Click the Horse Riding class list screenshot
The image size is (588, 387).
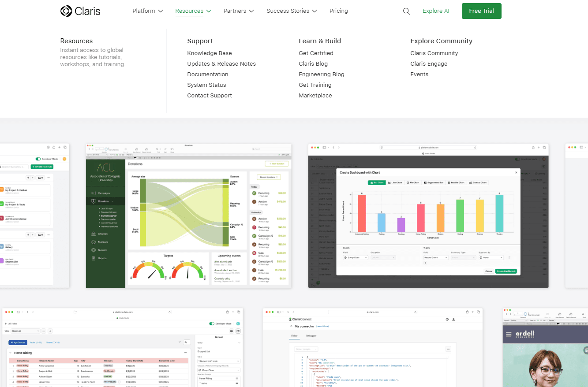(123, 347)
